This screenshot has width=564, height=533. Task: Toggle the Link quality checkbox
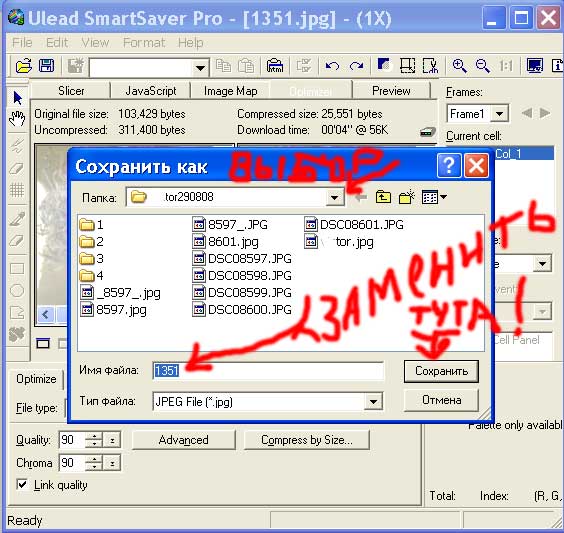(x=22, y=484)
